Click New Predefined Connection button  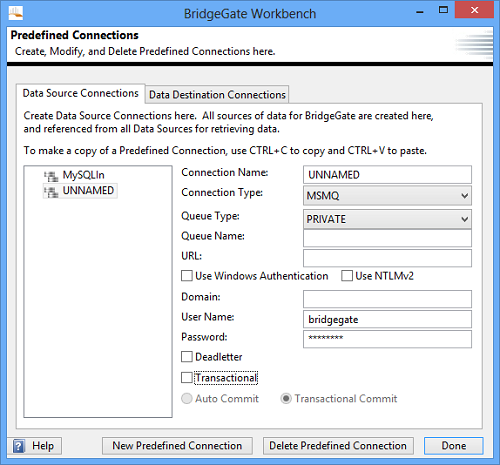177,446
